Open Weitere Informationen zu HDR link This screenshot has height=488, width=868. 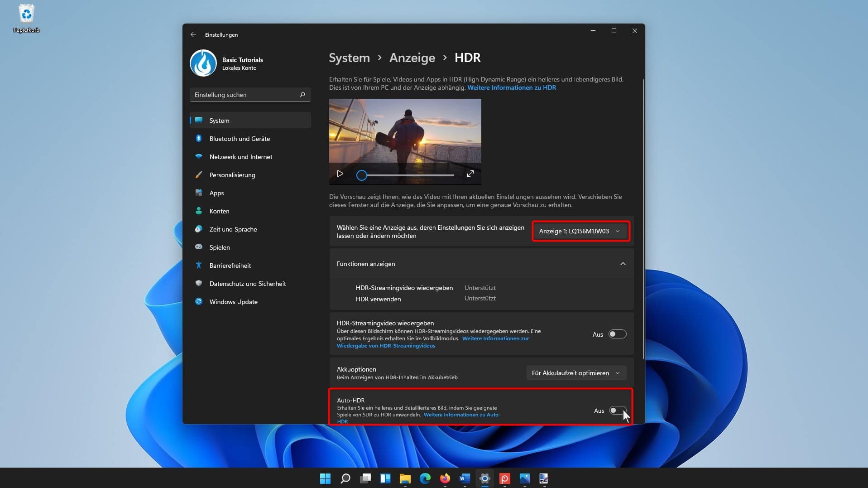pos(511,87)
